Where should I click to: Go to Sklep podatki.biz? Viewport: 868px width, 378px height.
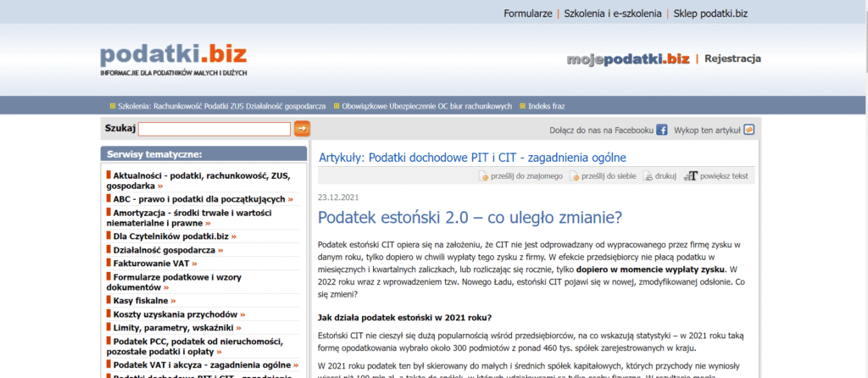[x=710, y=14]
